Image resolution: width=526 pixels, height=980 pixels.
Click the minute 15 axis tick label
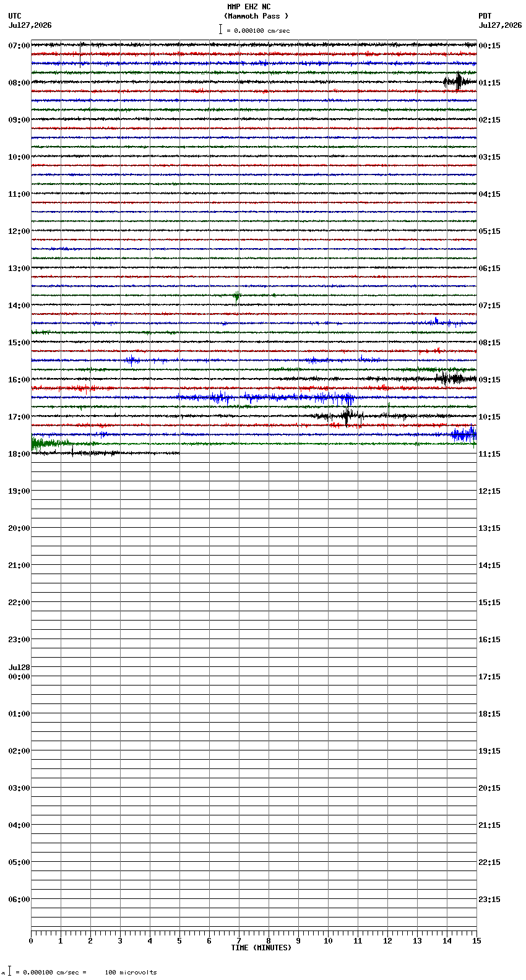pos(476,941)
